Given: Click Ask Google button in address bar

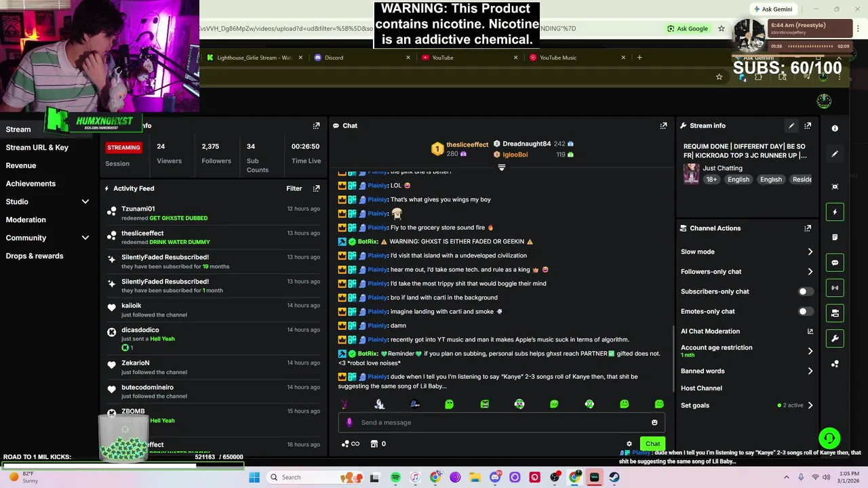Looking at the screenshot, I should 687,28.
